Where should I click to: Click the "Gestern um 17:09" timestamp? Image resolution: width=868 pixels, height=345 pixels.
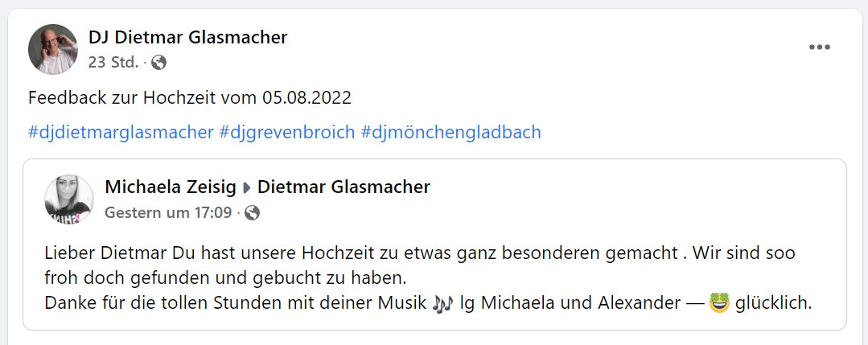coord(168,213)
